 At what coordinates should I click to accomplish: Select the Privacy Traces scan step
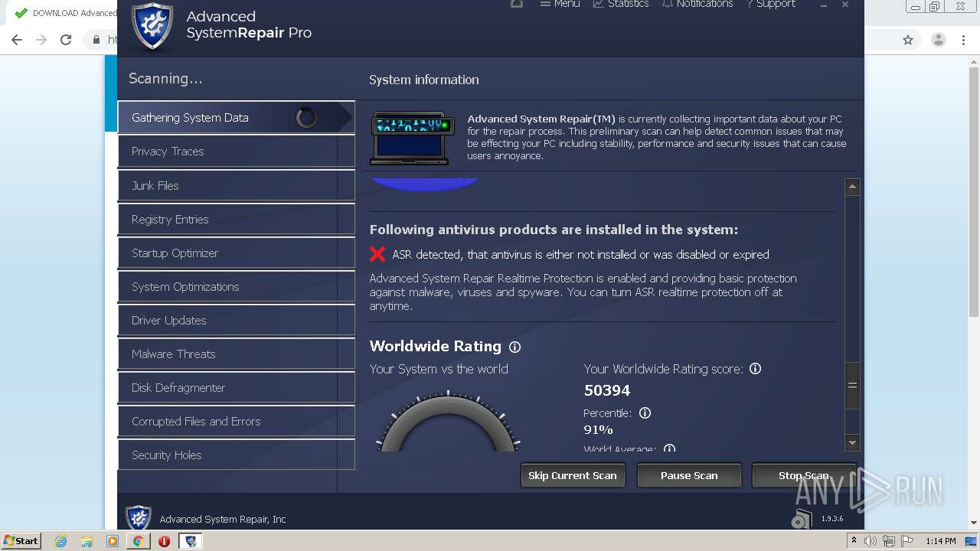236,151
